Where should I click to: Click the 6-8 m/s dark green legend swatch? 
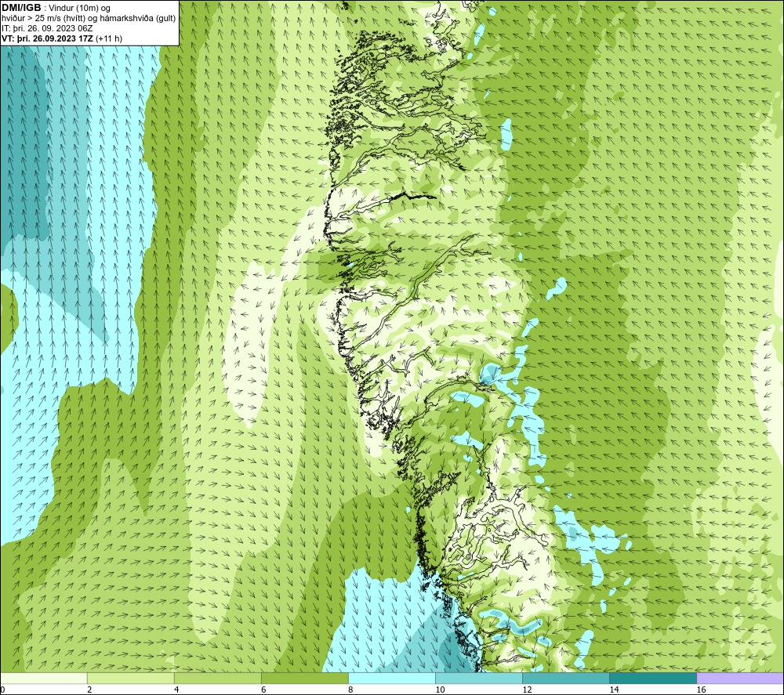tap(304, 678)
